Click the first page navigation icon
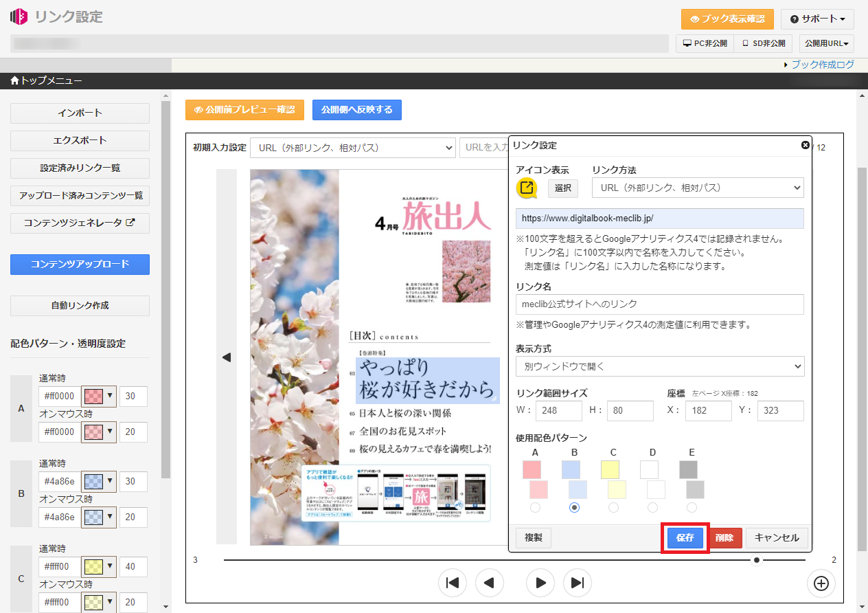Screen dimensions: 868x613 pos(453,583)
